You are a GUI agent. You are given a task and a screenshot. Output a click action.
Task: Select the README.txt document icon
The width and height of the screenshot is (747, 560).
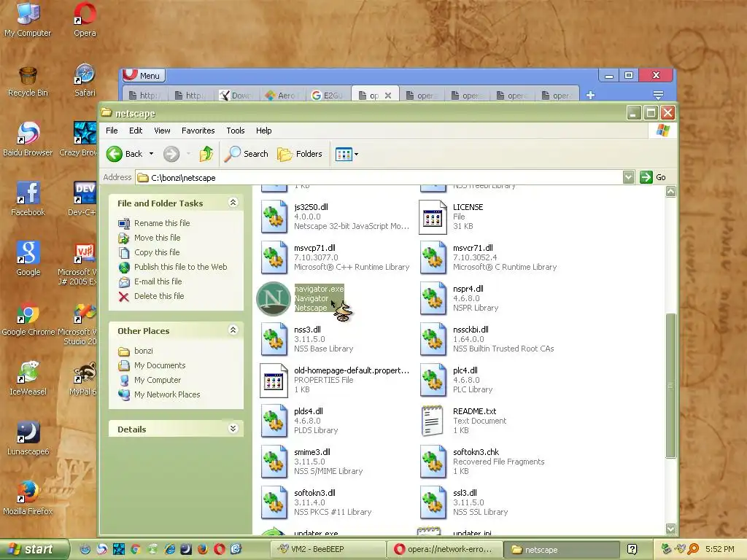point(433,421)
